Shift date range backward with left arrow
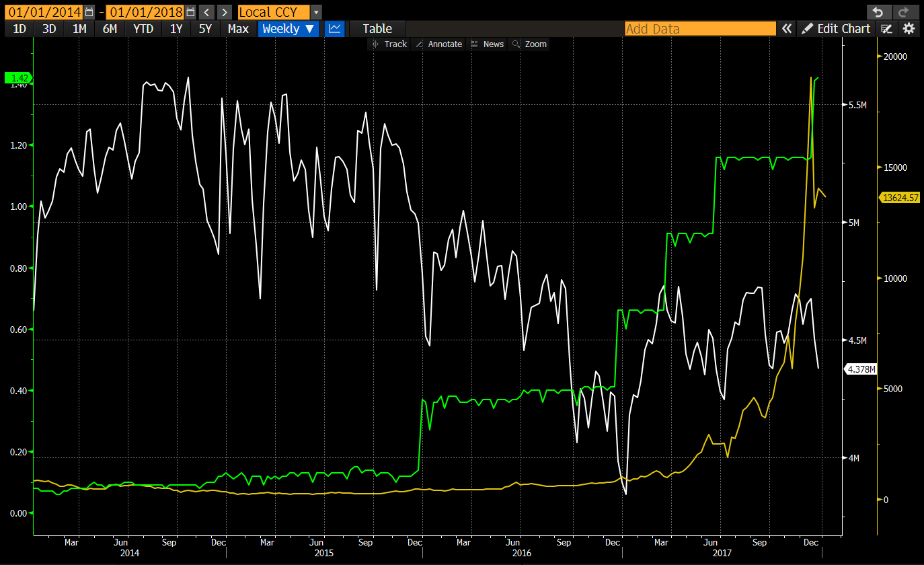The width and height of the screenshot is (924, 565). coord(207,12)
